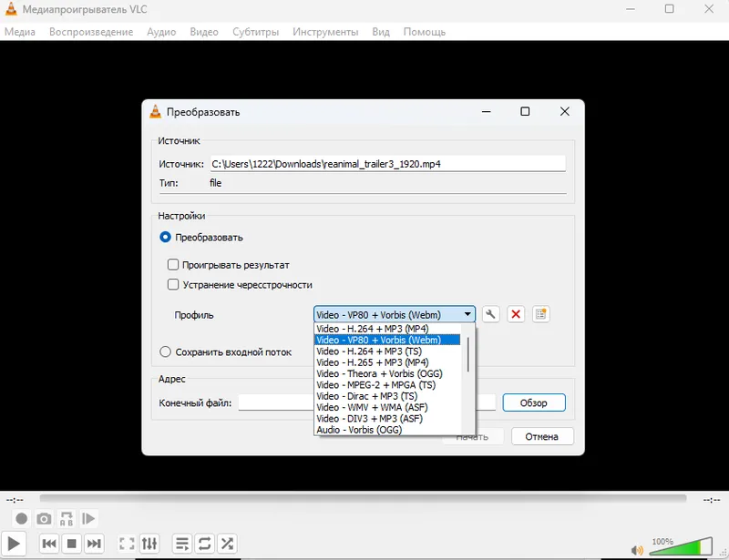
Task: Choose Video - H.264 + MP3 (MP4) profile
Action: [x=387, y=329]
